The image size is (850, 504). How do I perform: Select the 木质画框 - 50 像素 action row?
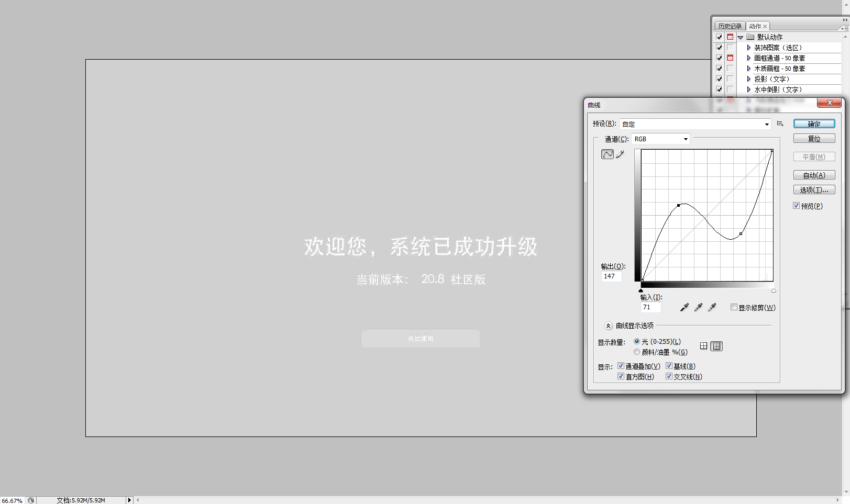[x=789, y=69]
